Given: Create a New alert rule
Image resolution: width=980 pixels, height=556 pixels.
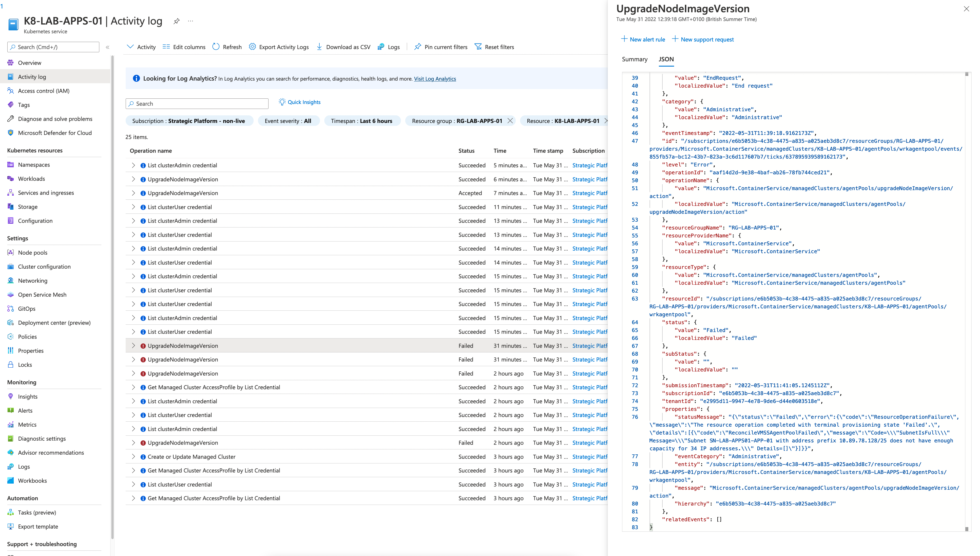Looking at the screenshot, I should tap(643, 39).
